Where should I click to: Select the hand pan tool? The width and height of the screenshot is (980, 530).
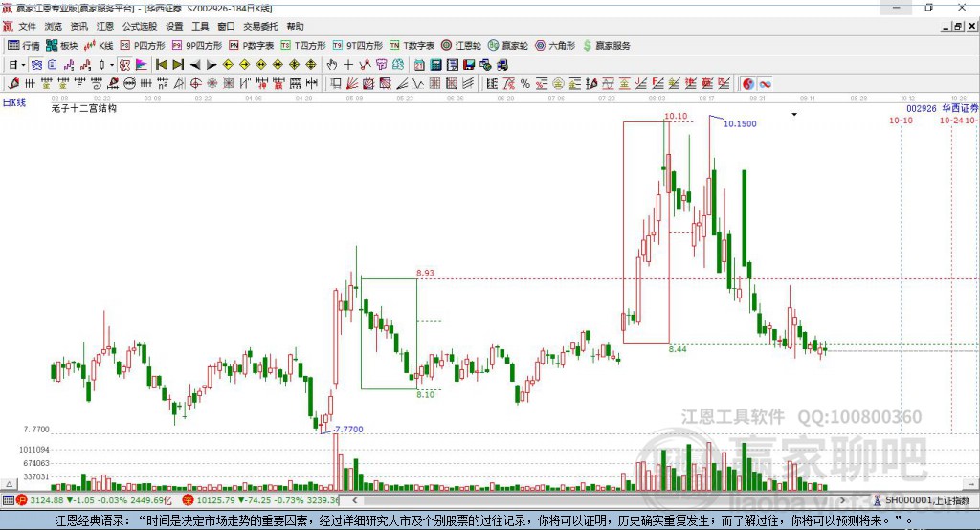332,65
